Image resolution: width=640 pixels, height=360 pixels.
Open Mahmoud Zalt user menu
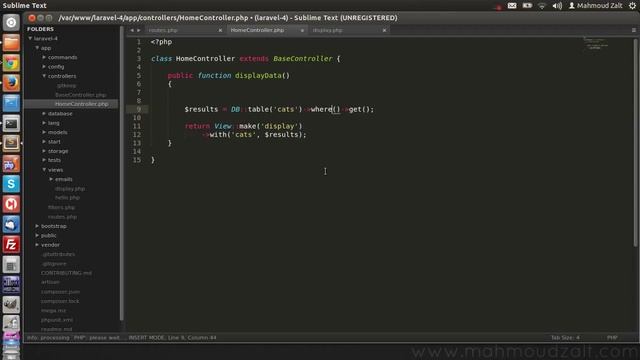click(596, 5)
